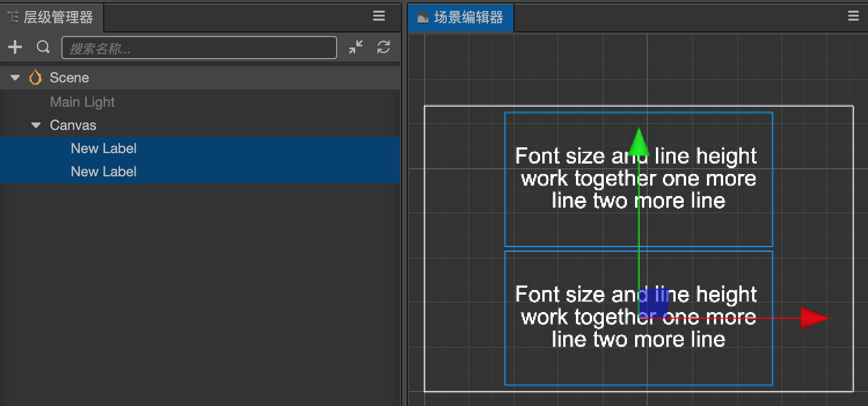
Task: Click the blue plane gizmo square
Action: [654, 303]
